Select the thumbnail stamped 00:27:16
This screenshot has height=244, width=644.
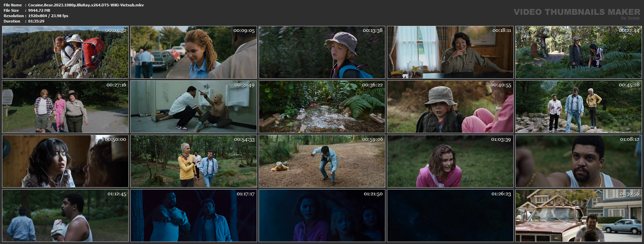[x=65, y=107]
